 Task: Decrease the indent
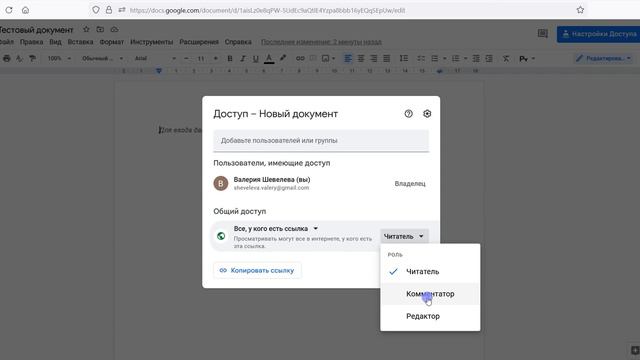point(476,59)
